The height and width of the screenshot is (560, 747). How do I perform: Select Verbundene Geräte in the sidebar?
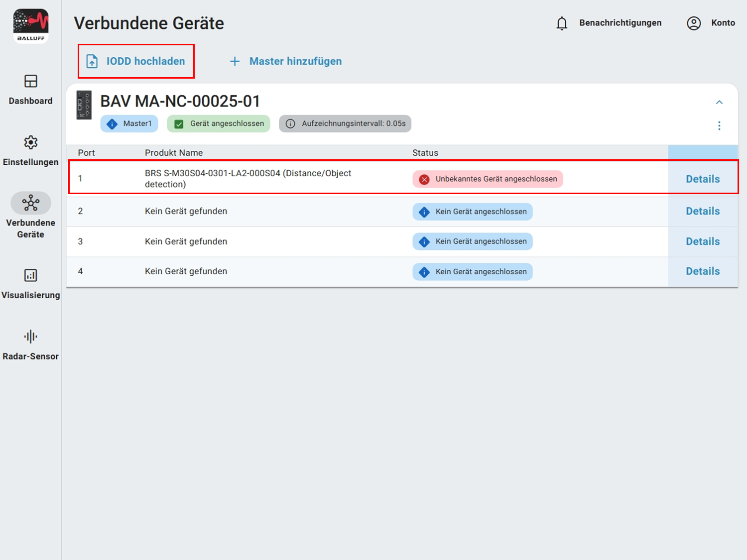click(30, 215)
